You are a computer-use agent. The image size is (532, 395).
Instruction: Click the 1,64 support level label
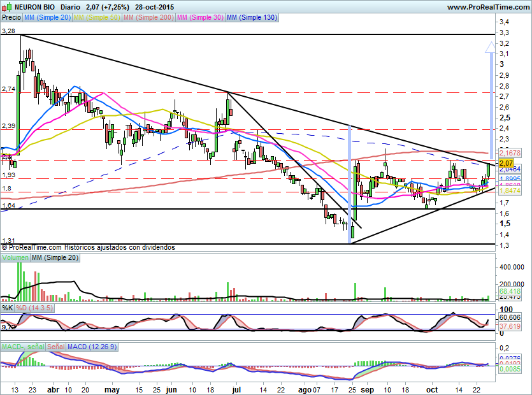pos(8,205)
